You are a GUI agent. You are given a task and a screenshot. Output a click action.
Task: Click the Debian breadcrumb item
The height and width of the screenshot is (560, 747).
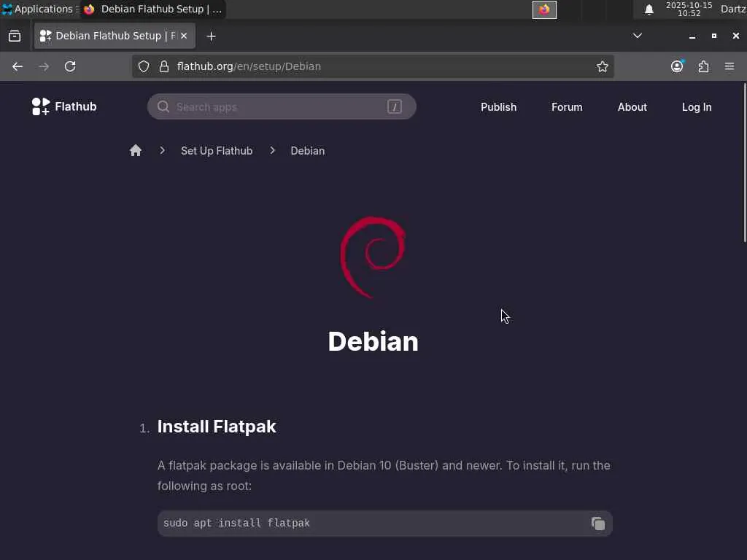point(308,151)
